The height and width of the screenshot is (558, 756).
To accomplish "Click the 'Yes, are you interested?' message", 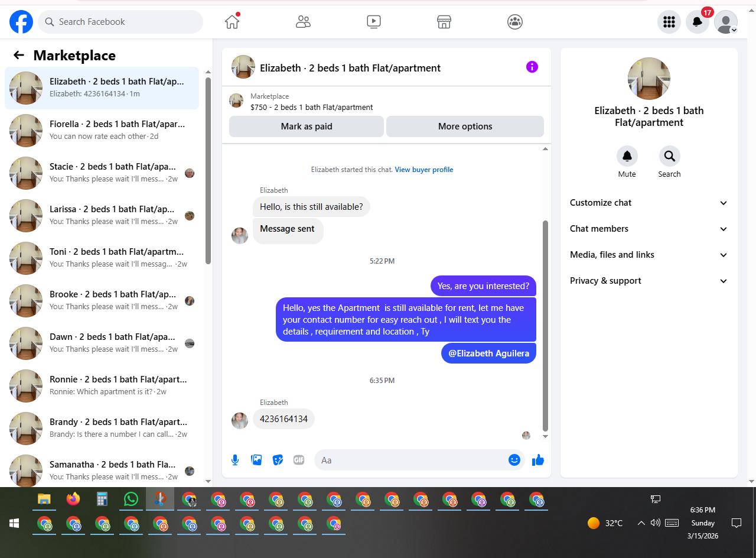I will click(x=483, y=286).
